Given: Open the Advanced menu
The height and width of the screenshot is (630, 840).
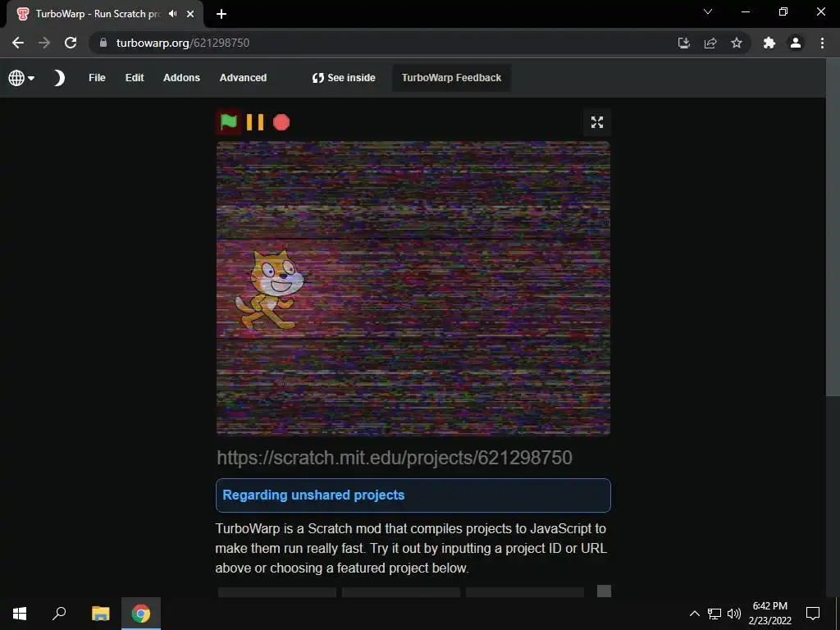Looking at the screenshot, I should click(x=243, y=78).
